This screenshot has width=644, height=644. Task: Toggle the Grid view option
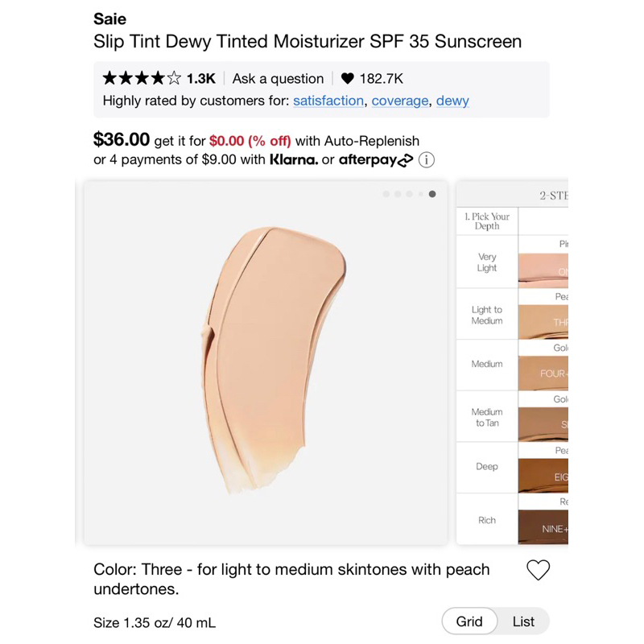(470, 621)
